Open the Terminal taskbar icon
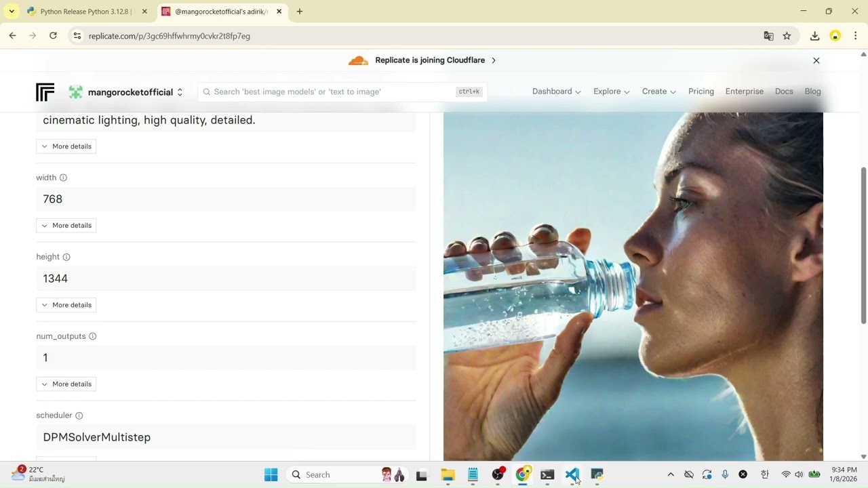 pyautogui.click(x=547, y=474)
